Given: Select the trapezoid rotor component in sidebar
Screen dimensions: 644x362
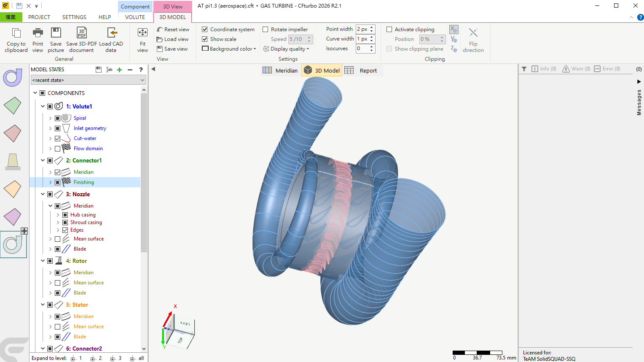Looking at the screenshot, I should click(x=13, y=162).
